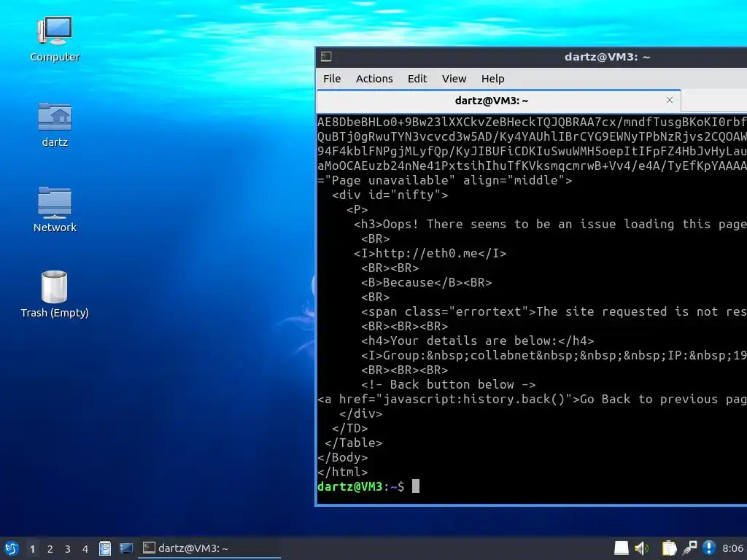Open the volume speaker tray icon

642,548
